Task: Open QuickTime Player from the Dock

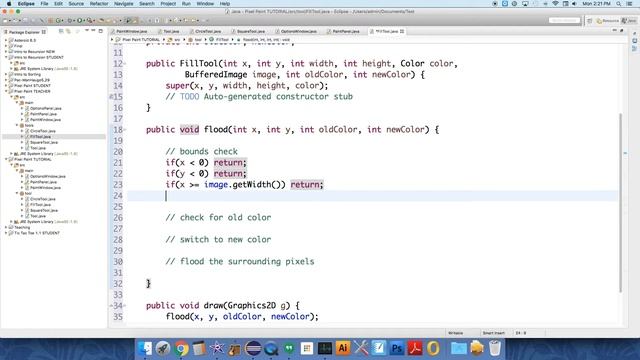Action: [271, 348]
